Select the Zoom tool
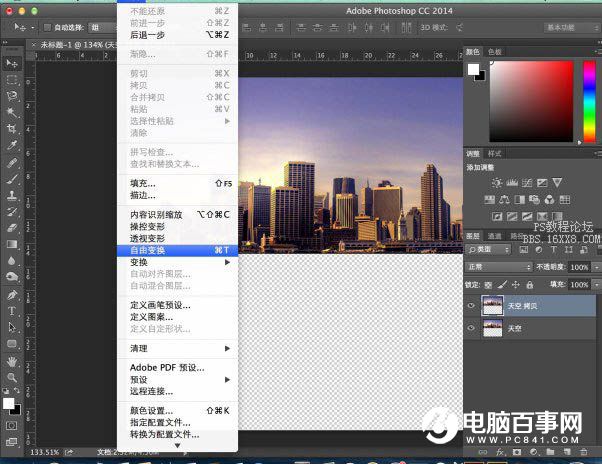The height and width of the screenshot is (464, 602). [12, 378]
